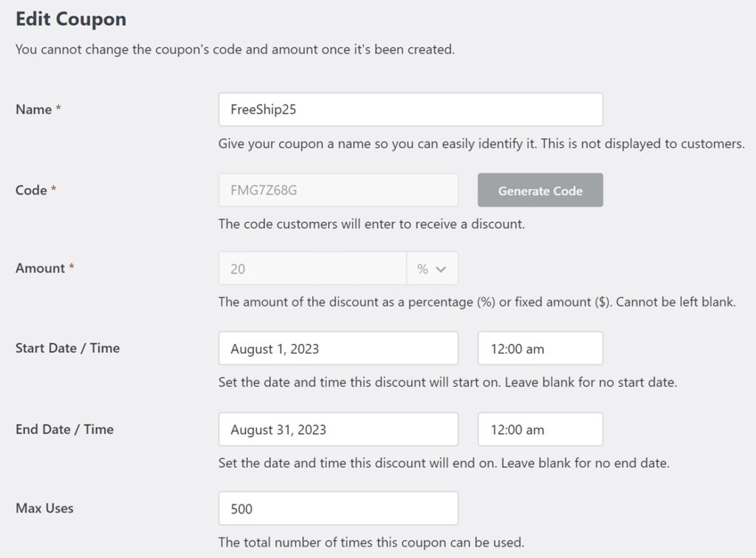Viewport: 756px width, 558px height.
Task: Click the Start Date / Time label
Action: (x=67, y=348)
